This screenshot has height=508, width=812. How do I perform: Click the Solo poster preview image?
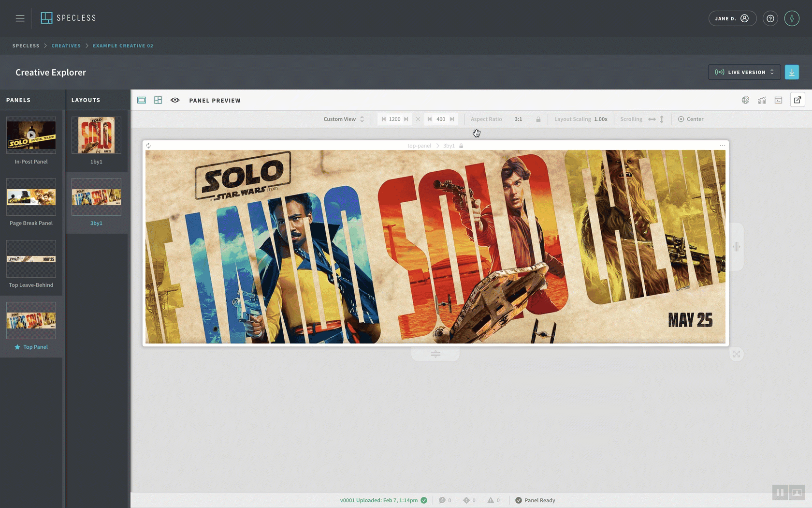pyautogui.click(x=435, y=247)
